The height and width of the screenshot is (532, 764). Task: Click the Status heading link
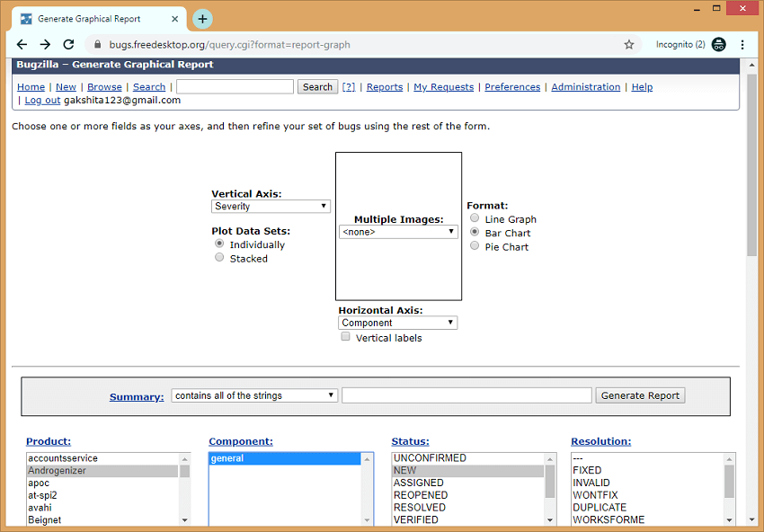(410, 441)
